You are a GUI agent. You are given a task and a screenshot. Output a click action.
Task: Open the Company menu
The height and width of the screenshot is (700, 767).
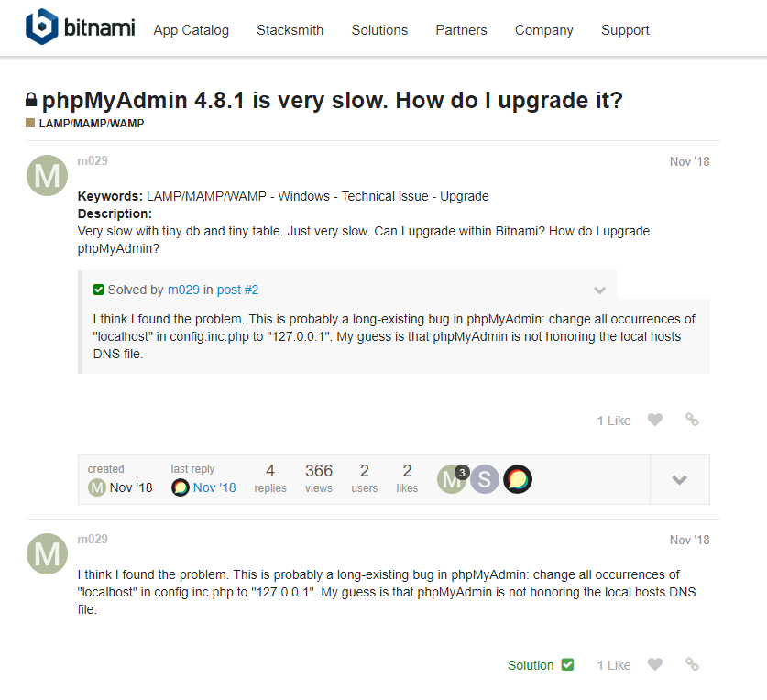[544, 30]
